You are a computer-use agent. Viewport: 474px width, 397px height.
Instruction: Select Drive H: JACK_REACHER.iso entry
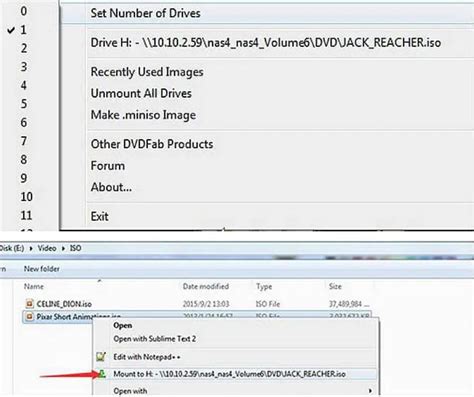pyautogui.click(x=267, y=43)
